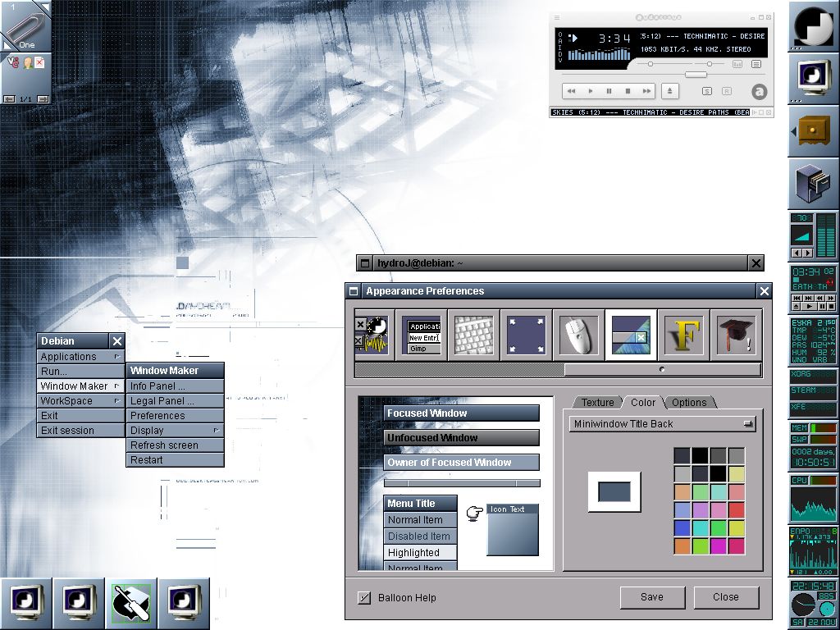
Task: Click the screwdriver preferences dock icon
Action: 131,603
